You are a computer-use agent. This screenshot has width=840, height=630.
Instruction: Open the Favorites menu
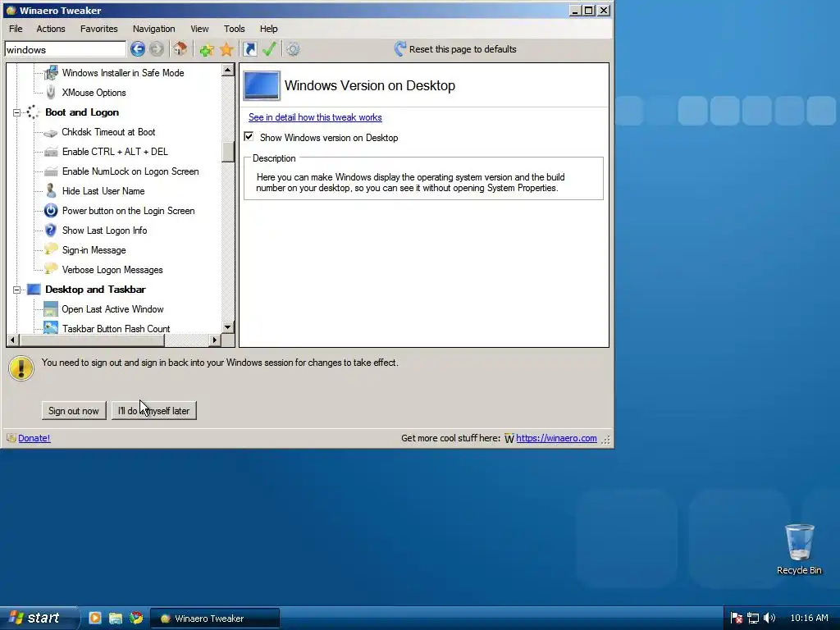(x=99, y=29)
